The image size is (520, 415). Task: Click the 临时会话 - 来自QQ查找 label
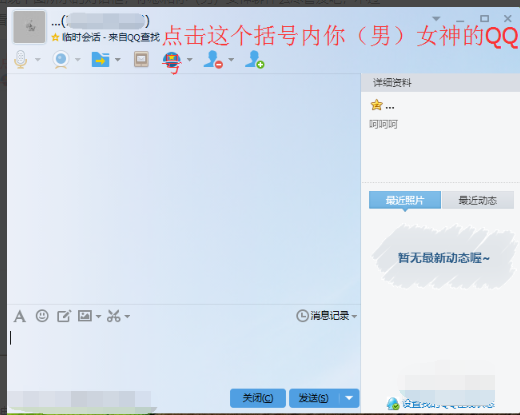click(111, 37)
